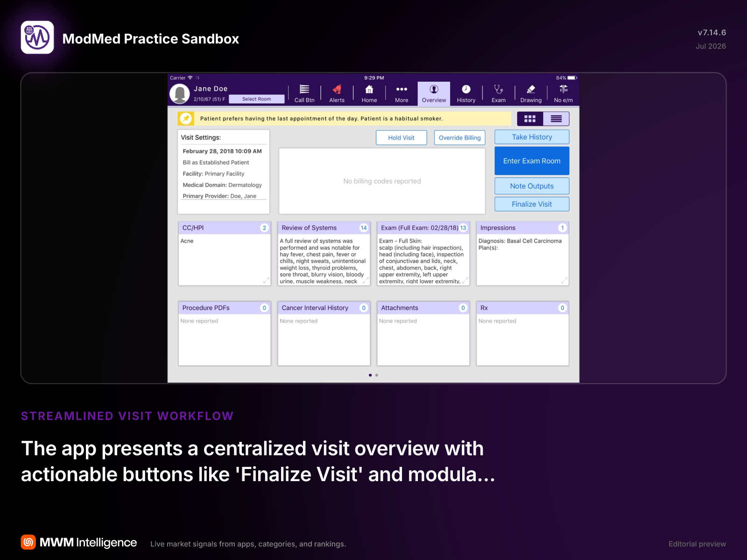Viewport: 747px width, 560px height.
Task: Open the History clock tab
Action: pos(466,93)
